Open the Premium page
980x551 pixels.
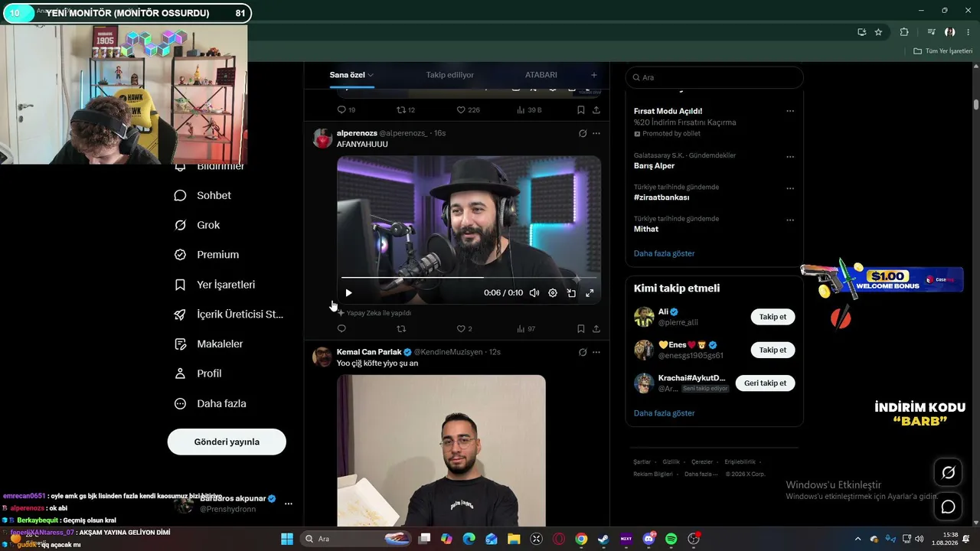[207, 255]
